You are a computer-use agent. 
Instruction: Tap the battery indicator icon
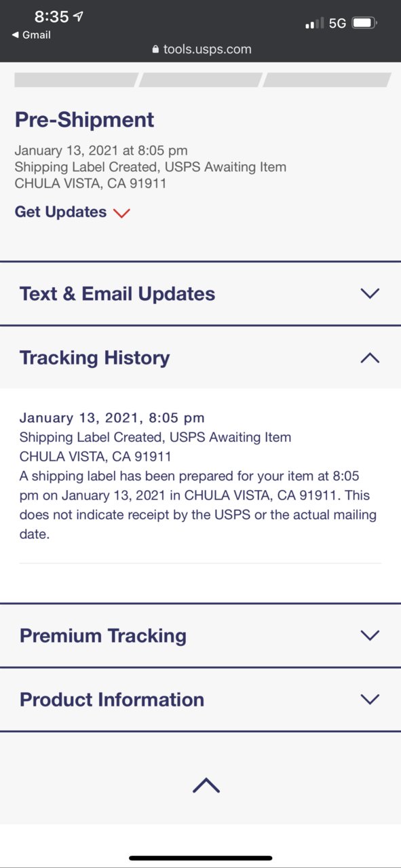pyautogui.click(x=364, y=23)
